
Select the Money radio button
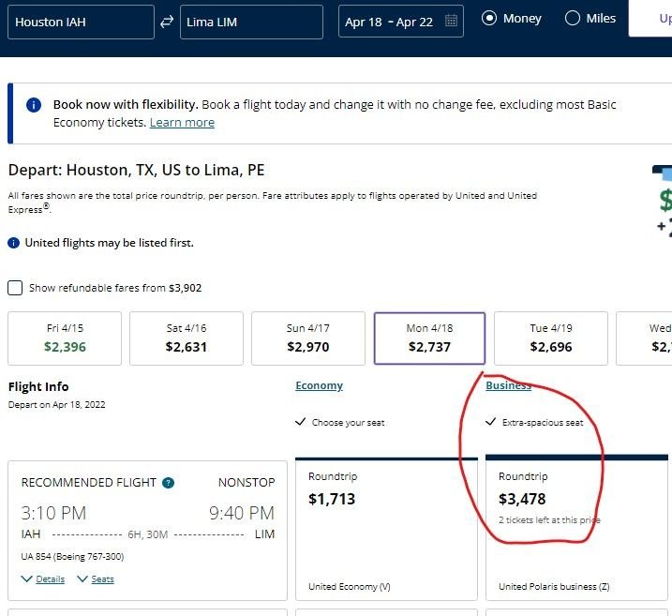click(x=489, y=18)
